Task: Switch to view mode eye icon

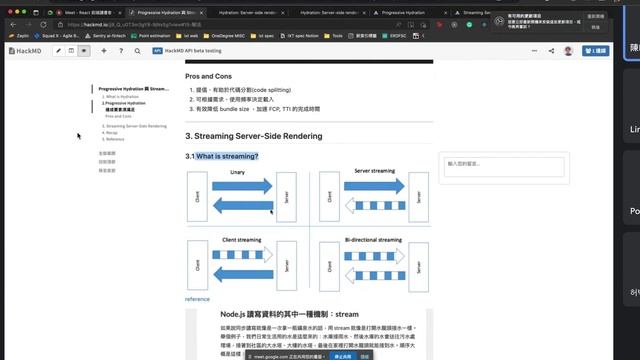Action: 84,51
